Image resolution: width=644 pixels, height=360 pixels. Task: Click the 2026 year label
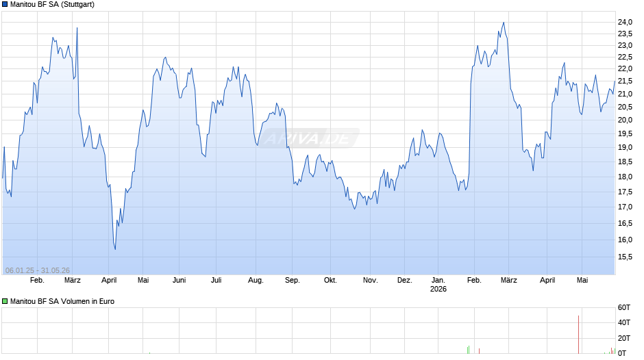(x=438, y=289)
